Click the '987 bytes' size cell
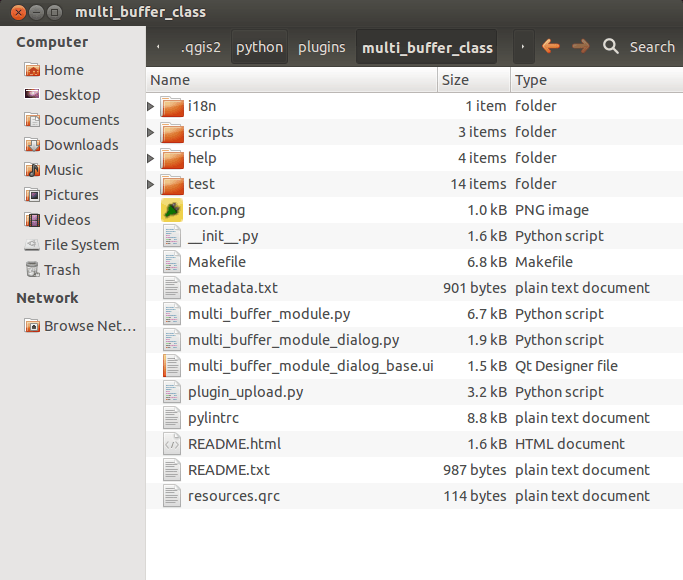The height and width of the screenshot is (580, 683). point(475,470)
